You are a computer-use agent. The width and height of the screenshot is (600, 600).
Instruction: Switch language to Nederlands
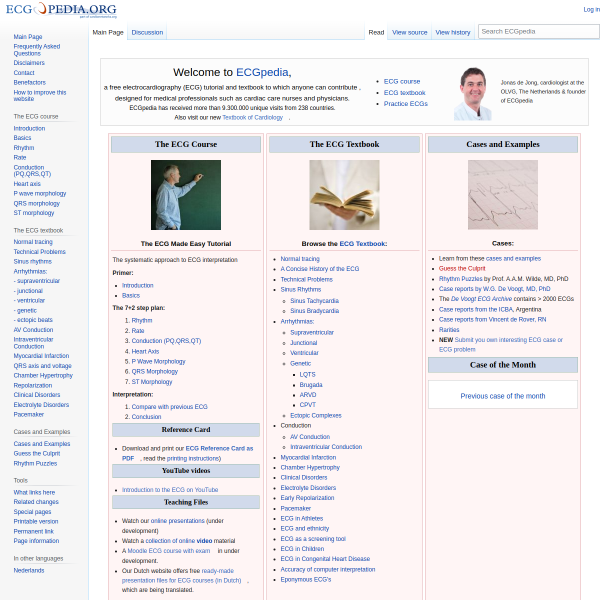click(x=29, y=571)
